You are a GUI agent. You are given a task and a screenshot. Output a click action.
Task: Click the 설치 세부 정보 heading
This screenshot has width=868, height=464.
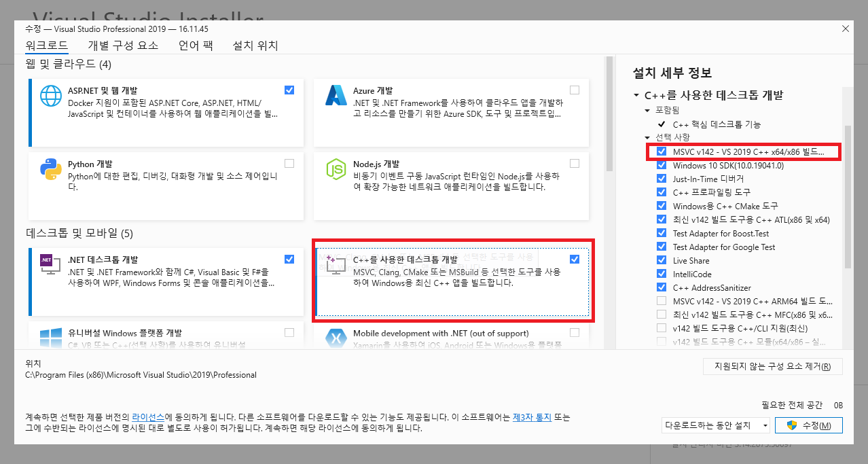[672, 73]
